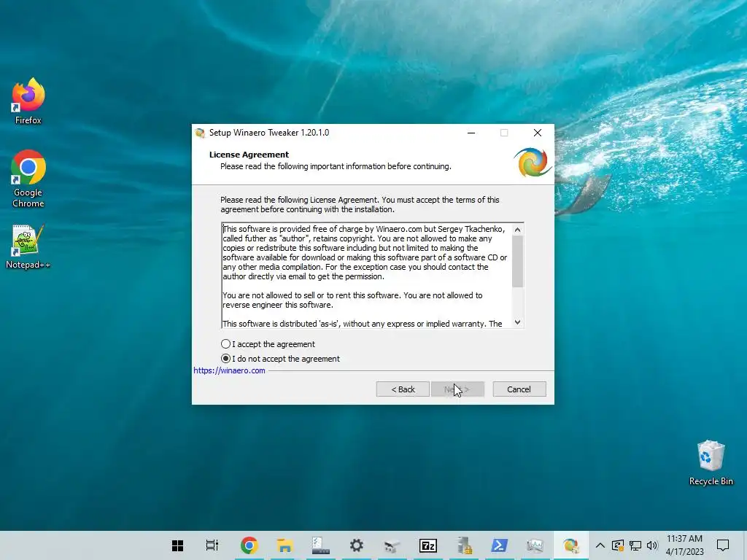Open the performance monitor taskbar icon
The image size is (747, 560).
click(x=535, y=545)
